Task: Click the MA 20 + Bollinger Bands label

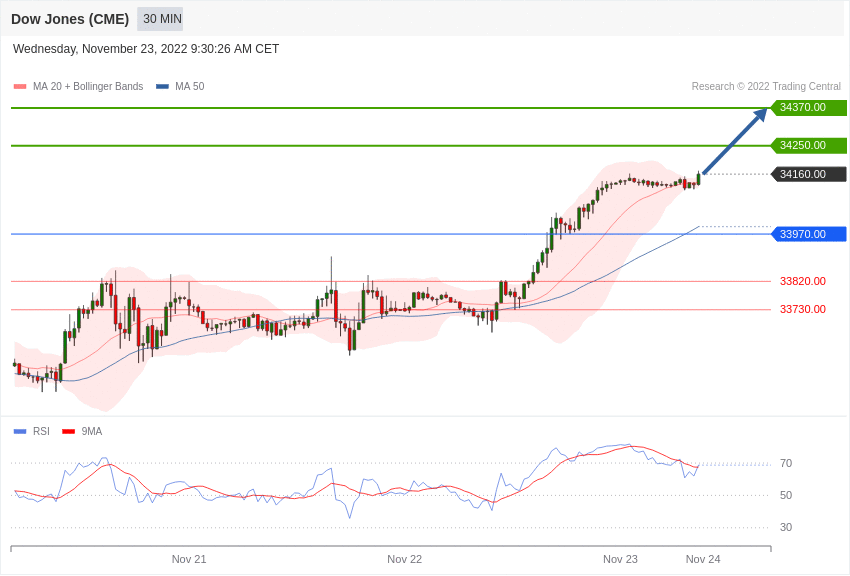Action: (88, 86)
